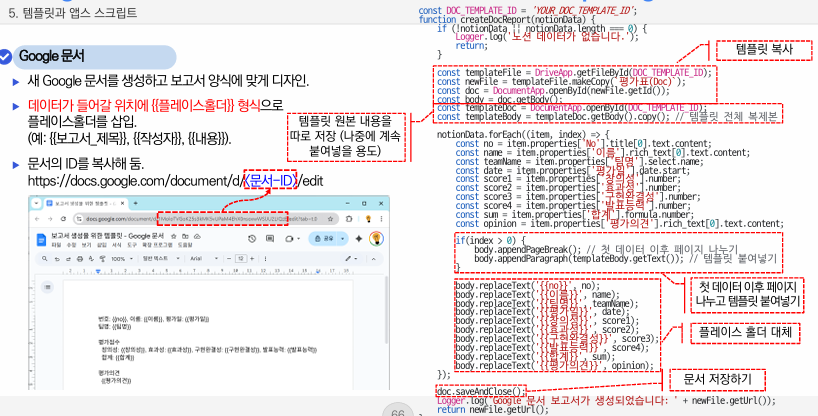Open the editing mode pencil dropdown
This screenshot has width=818, height=416.
[x=351, y=258]
